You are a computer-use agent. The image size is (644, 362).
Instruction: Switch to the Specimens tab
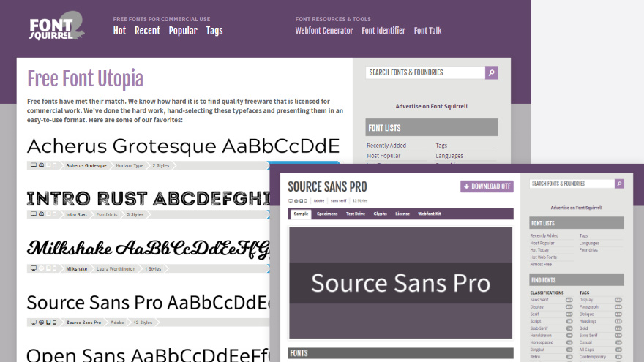(x=327, y=214)
